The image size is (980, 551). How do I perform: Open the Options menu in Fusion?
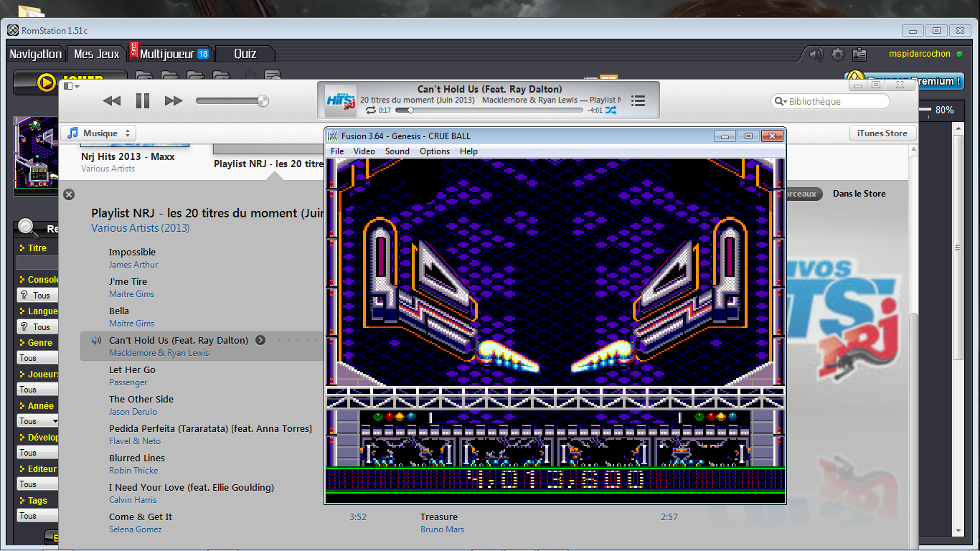(435, 151)
